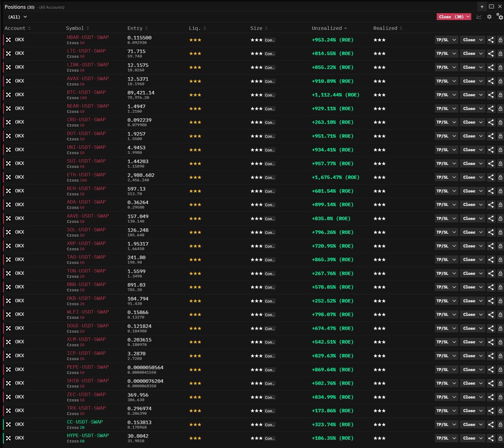Share the AAVE-USDT-SWAP position
This screenshot has height=448, width=504.
coord(491,219)
